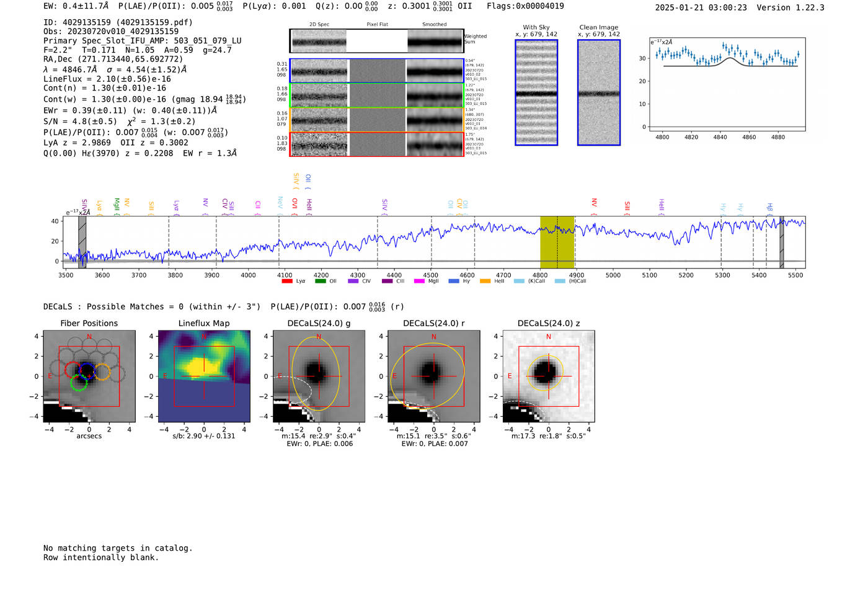
Task: Open the Lineflux Map image
Action: pyautogui.click(x=204, y=376)
